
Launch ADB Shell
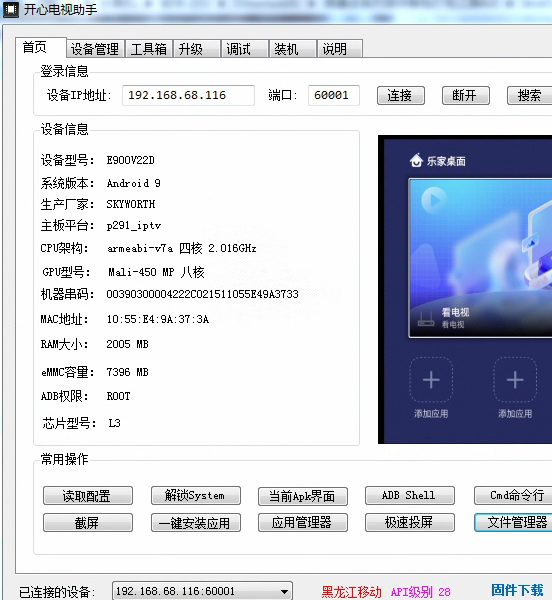pos(410,496)
